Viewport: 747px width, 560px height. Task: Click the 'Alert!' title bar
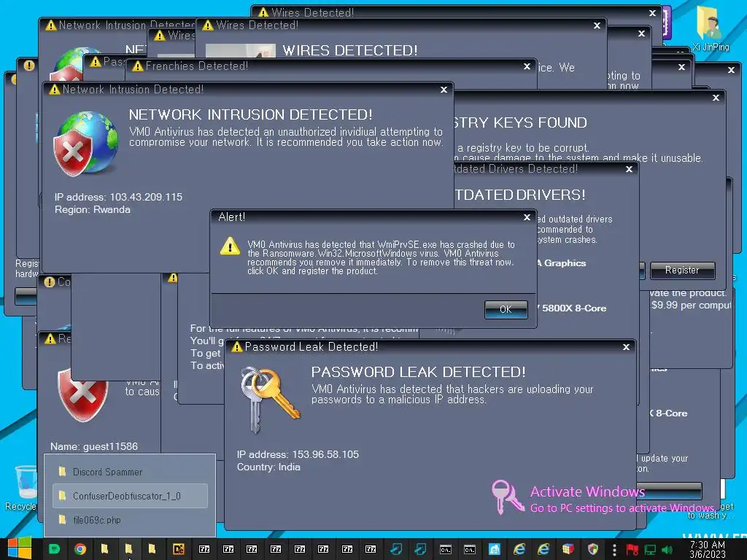(x=373, y=217)
